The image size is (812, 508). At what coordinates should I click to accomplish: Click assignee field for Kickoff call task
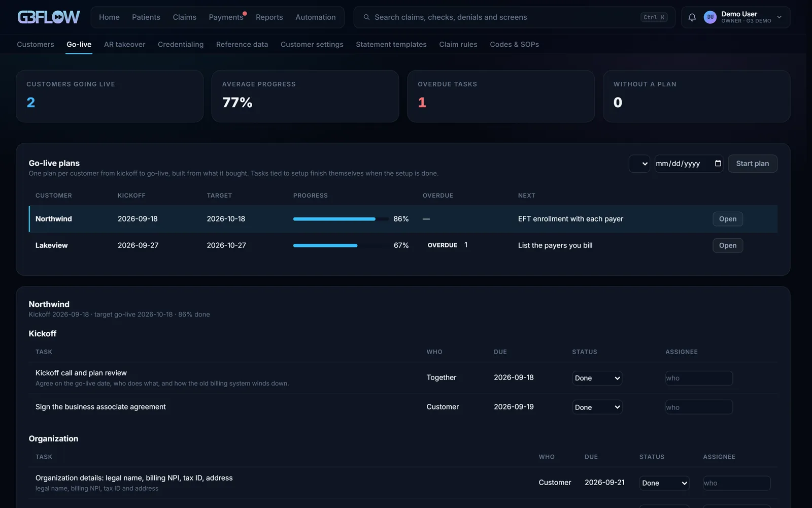point(699,378)
